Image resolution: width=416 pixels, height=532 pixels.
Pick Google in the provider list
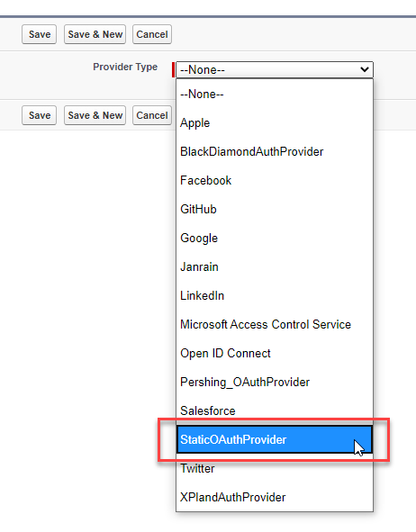[275, 239]
